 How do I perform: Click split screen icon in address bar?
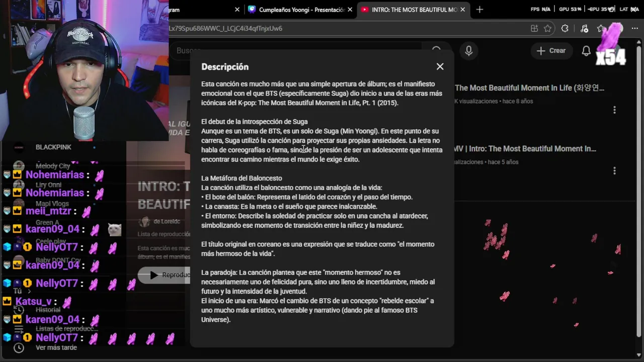534,29
